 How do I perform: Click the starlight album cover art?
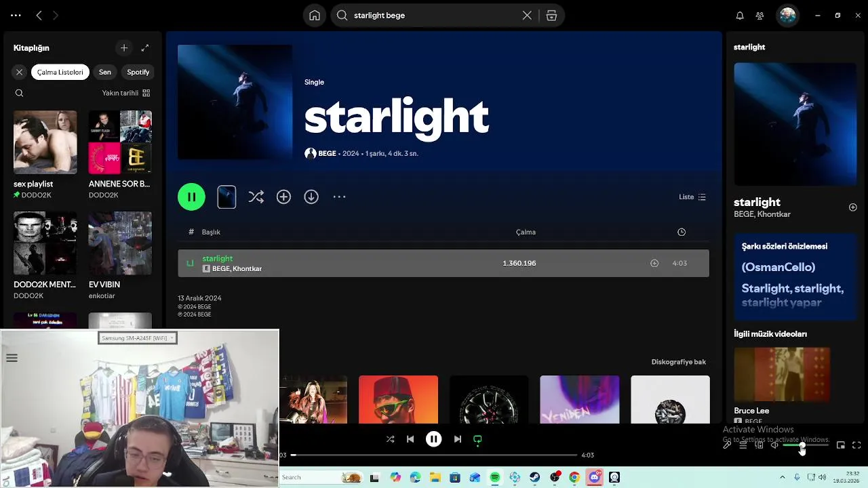235,102
